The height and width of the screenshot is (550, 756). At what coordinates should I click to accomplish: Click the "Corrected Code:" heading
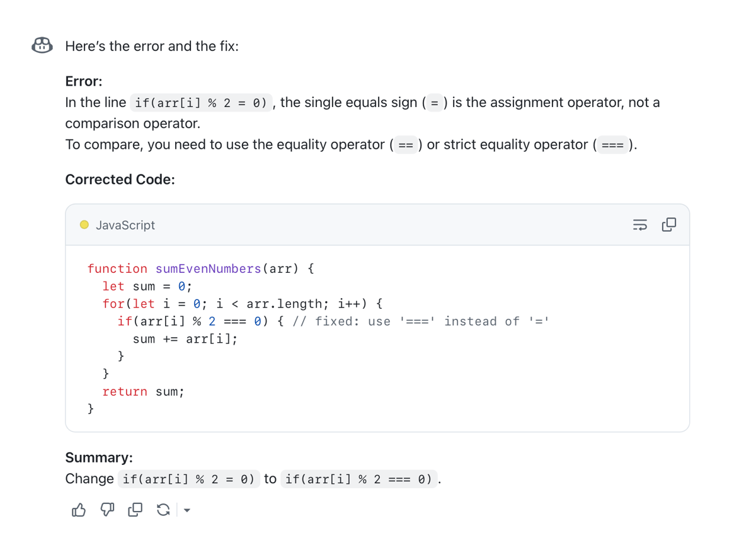[x=119, y=179]
